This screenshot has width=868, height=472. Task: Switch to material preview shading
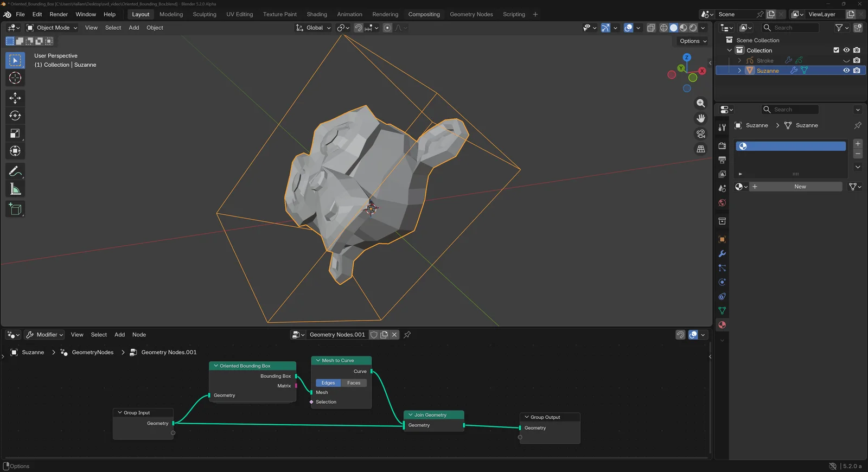pyautogui.click(x=683, y=28)
